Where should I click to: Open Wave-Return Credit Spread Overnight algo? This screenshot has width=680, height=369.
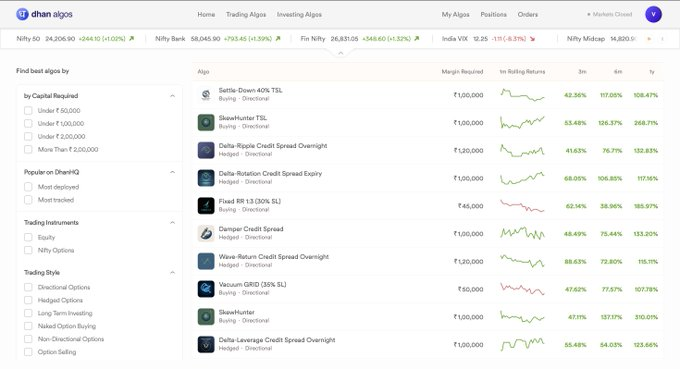pos(274,257)
